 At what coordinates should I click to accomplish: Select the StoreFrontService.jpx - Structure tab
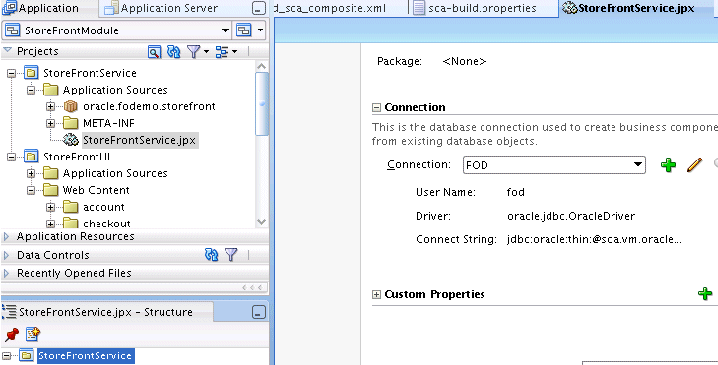106,312
